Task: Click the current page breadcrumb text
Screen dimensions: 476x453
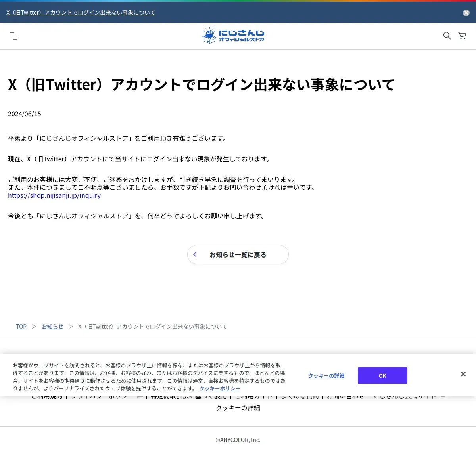Action: (x=153, y=327)
